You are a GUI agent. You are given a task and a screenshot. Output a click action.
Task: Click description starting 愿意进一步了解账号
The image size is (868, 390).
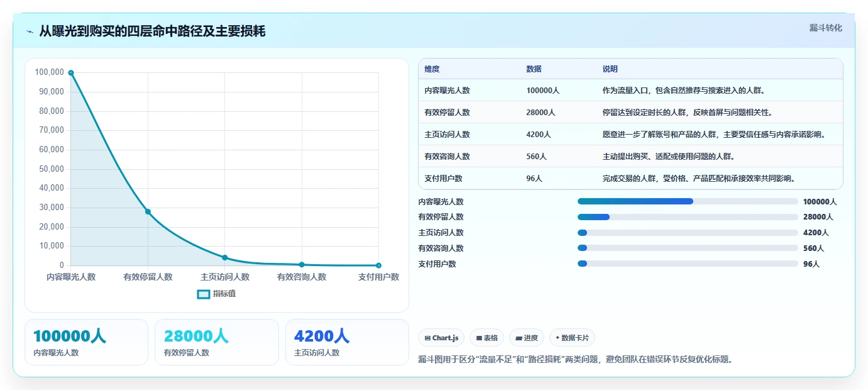[x=713, y=135]
